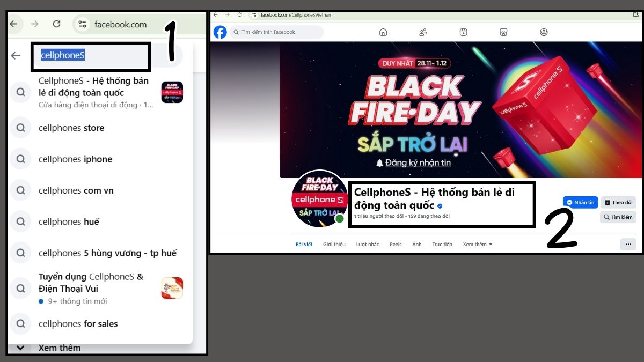Image resolution: width=644 pixels, height=362 pixels.
Task: Switch to the 'Reels' tab
Action: (x=396, y=245)
